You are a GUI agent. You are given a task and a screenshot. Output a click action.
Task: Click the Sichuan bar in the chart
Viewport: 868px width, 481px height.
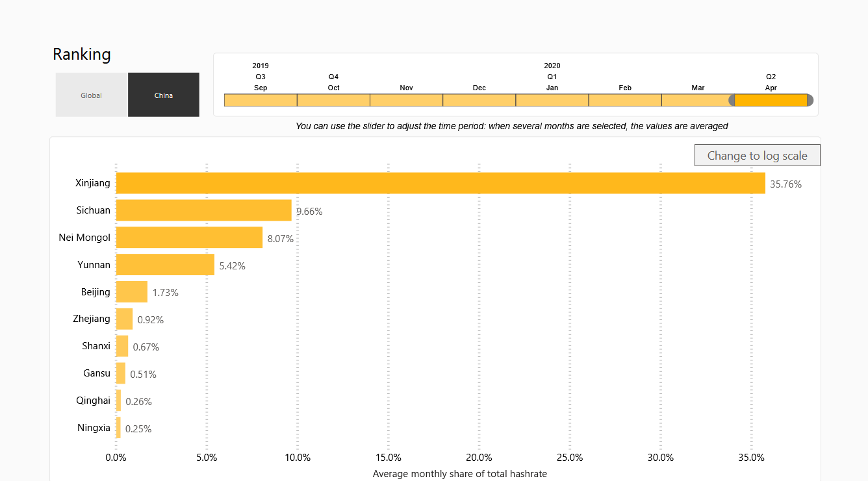pyautogui.click(x=204, y=210)
